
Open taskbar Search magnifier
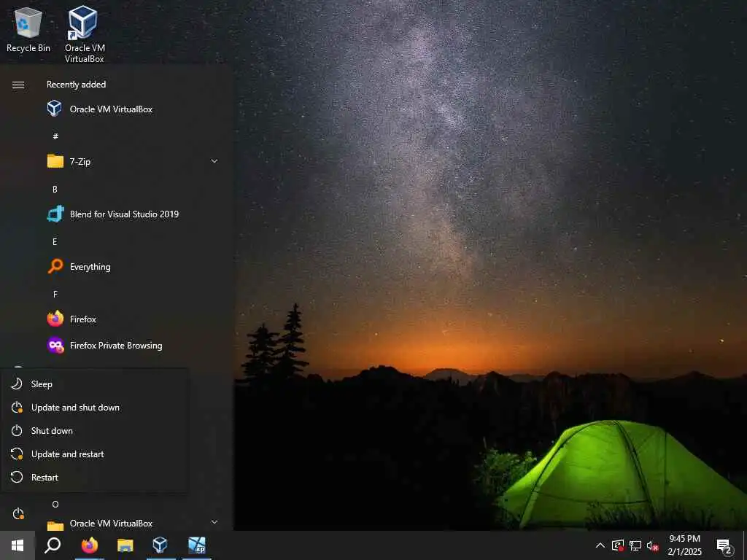point(53,545)
